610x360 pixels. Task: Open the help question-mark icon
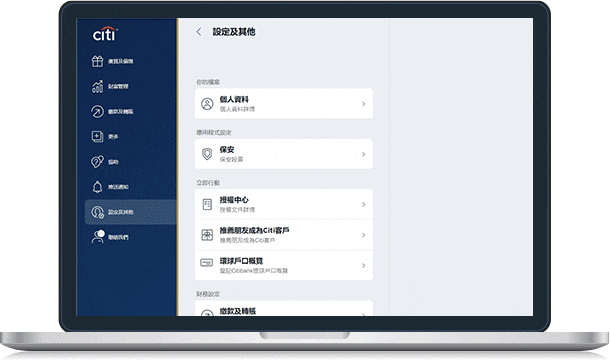pyautogui.click(x=97, y=162)
